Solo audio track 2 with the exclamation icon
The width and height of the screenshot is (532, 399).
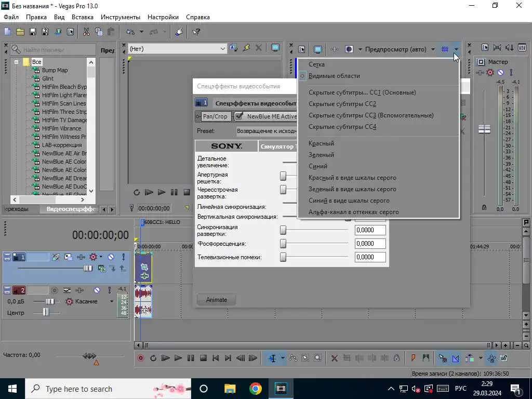pyautogui.click(x=109, y=290)
